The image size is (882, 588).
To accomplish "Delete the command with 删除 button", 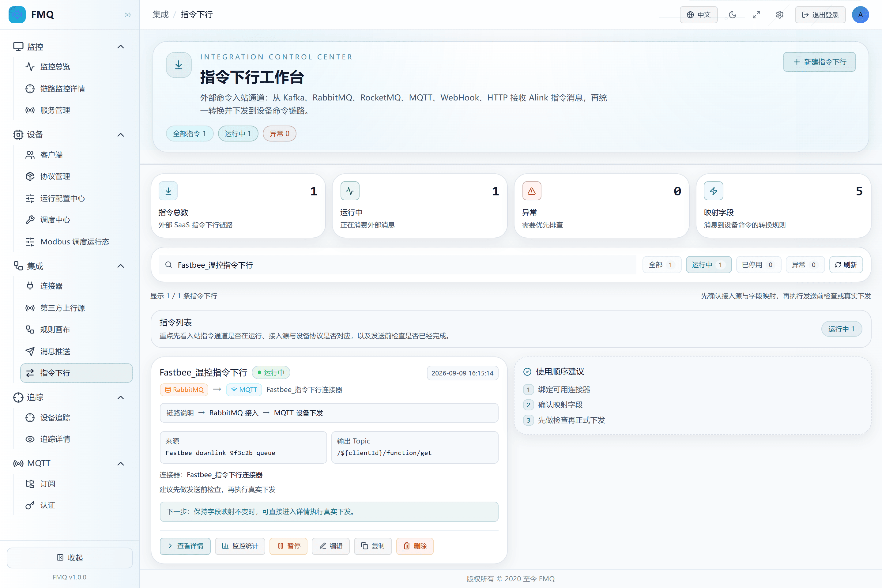I will coord(415,546).
